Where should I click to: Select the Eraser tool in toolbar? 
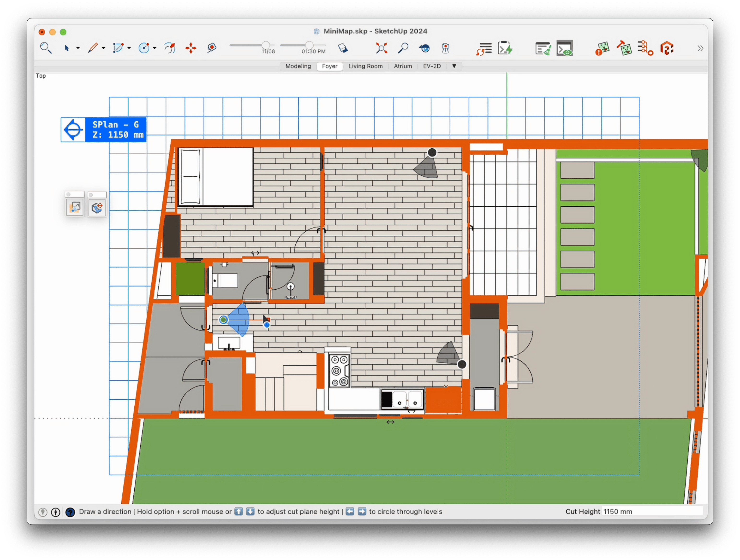click(343, 48)
